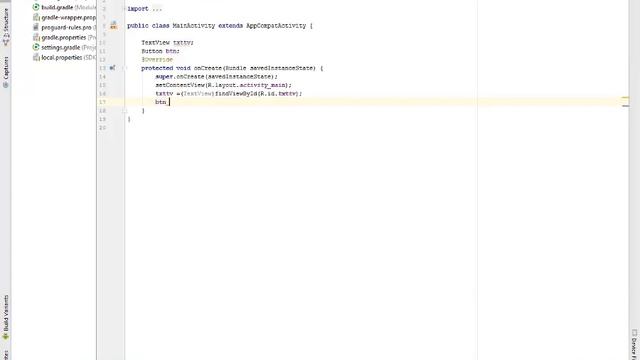This screenshot has height=360, width=640.
Task: Open the Captures tool window tab
Action: (6, 72)
